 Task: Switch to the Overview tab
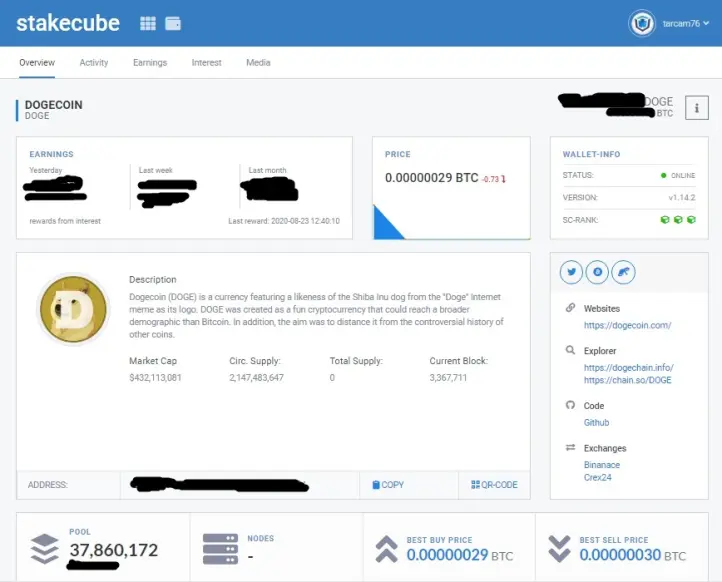37,63
